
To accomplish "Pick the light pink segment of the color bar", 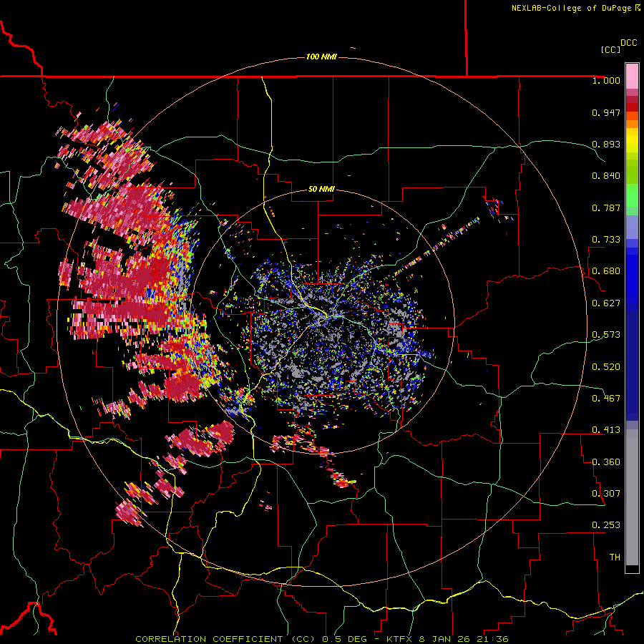I will pyautogui.click(x=632, y=77).
